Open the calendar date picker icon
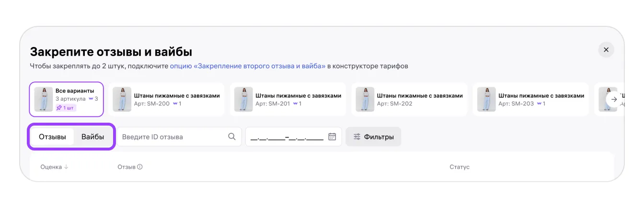The width and height of the screenshot is (644, 208). click(x=332, y=137)
